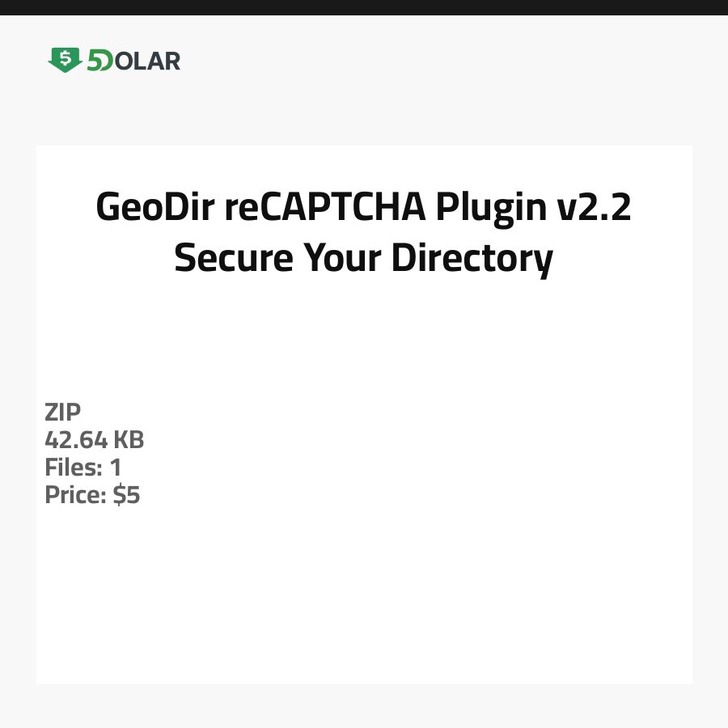Click the ZIP file type label
728x728 pixels.
click(x=63, y=413)
